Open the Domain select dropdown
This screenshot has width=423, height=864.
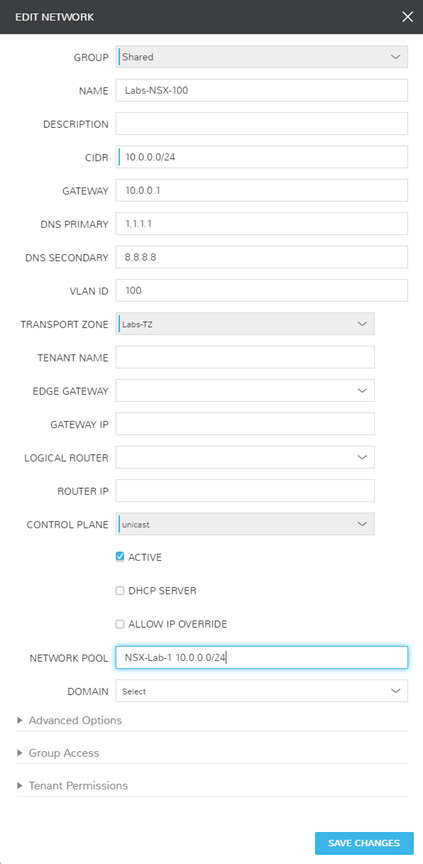[262, 691]
